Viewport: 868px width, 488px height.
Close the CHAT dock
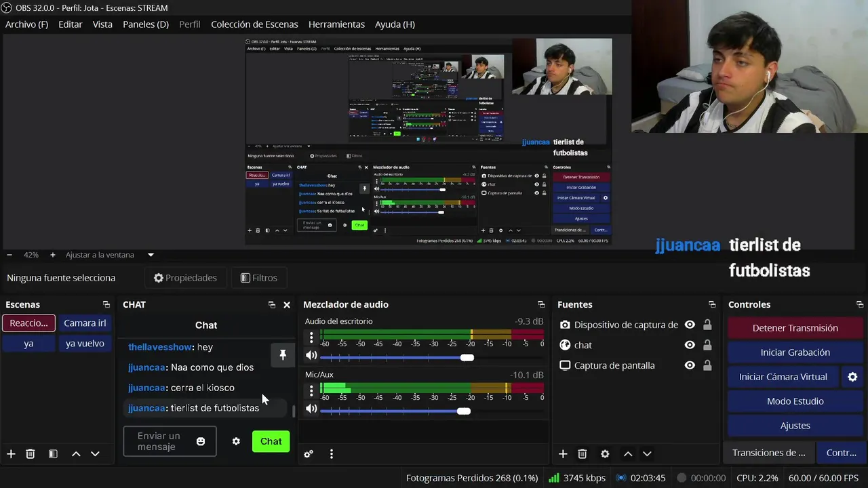point(287,305)
